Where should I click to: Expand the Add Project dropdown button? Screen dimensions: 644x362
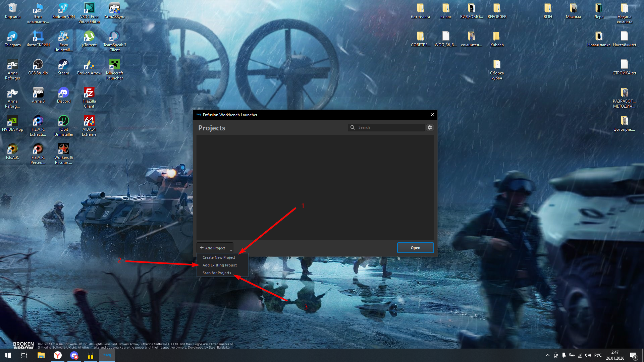coord(215,248)
